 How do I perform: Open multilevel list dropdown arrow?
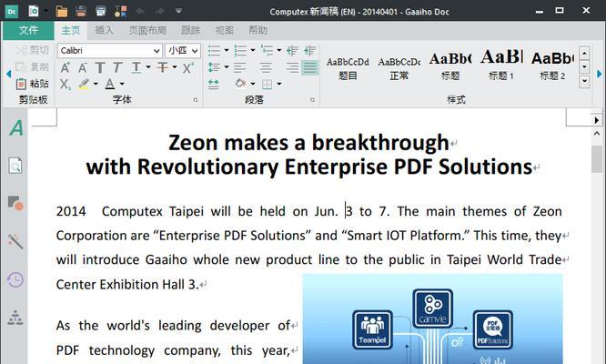279,50
